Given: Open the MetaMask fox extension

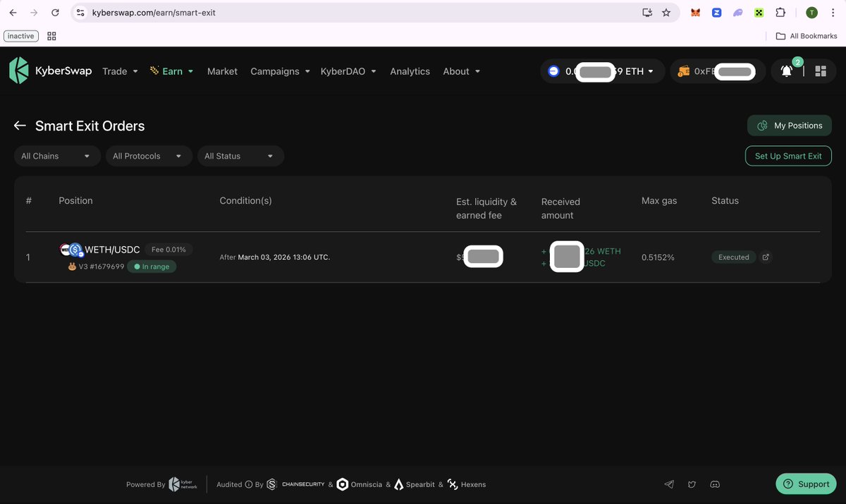Looking at the screenshot, I should 695,13.
